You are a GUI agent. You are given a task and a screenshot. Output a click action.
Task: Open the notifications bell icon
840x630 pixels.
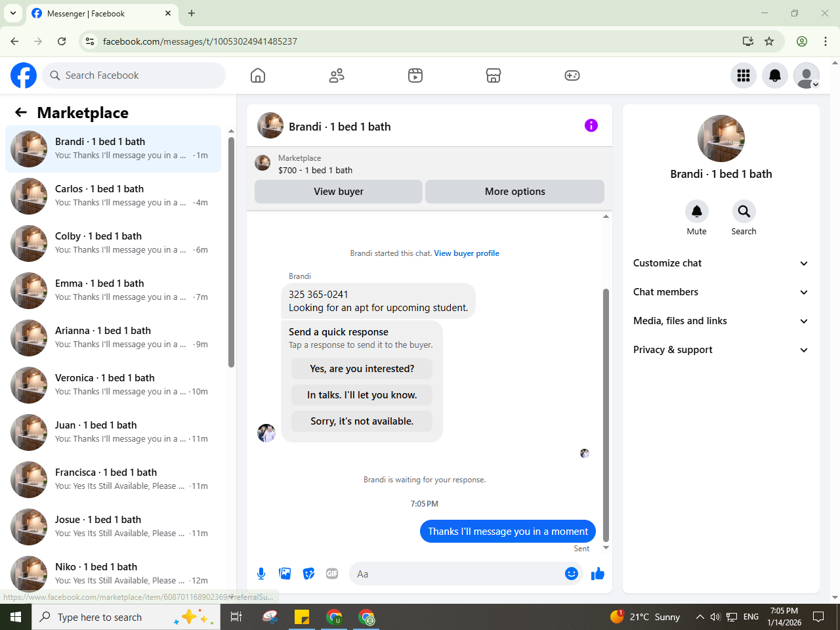coord(775,75)
